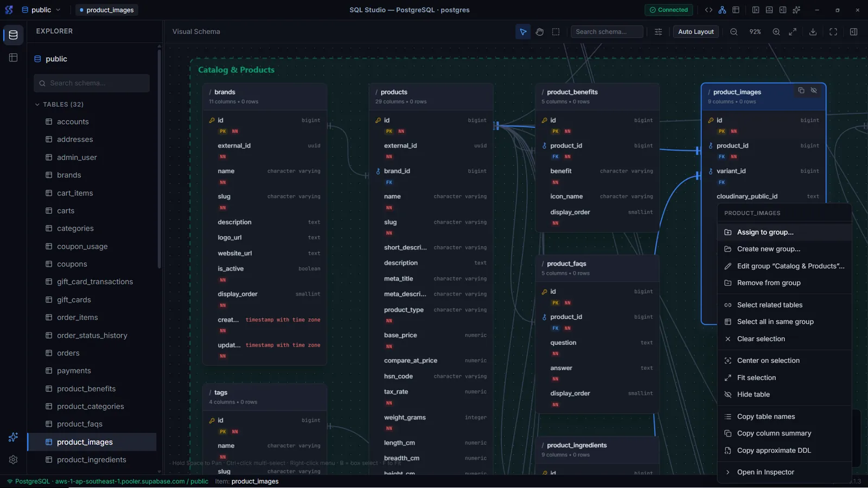
Task: Select order_status_history in the table list
Action: coord(92,336)
